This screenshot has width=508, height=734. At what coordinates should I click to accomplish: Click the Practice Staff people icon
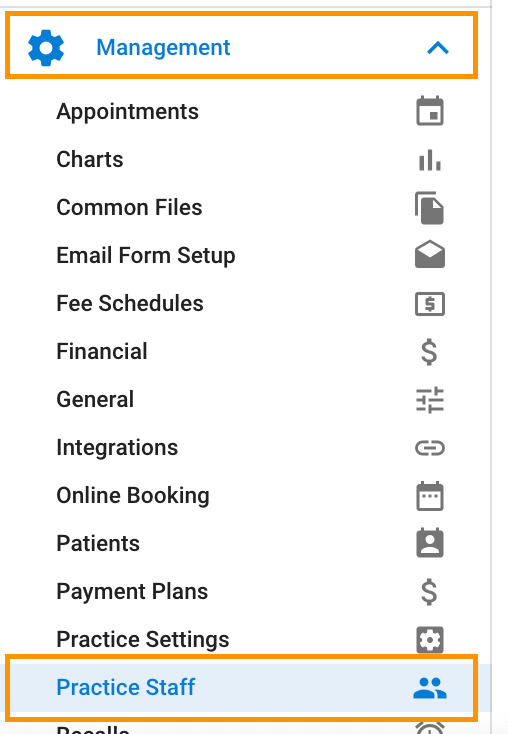pos(430,688)
